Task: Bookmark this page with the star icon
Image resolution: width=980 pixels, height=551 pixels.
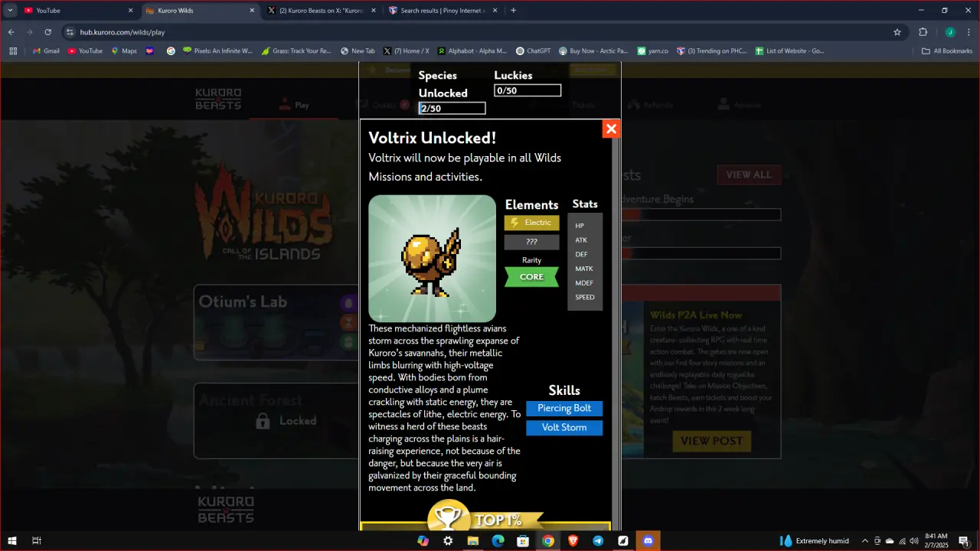Action: point(897,32)
